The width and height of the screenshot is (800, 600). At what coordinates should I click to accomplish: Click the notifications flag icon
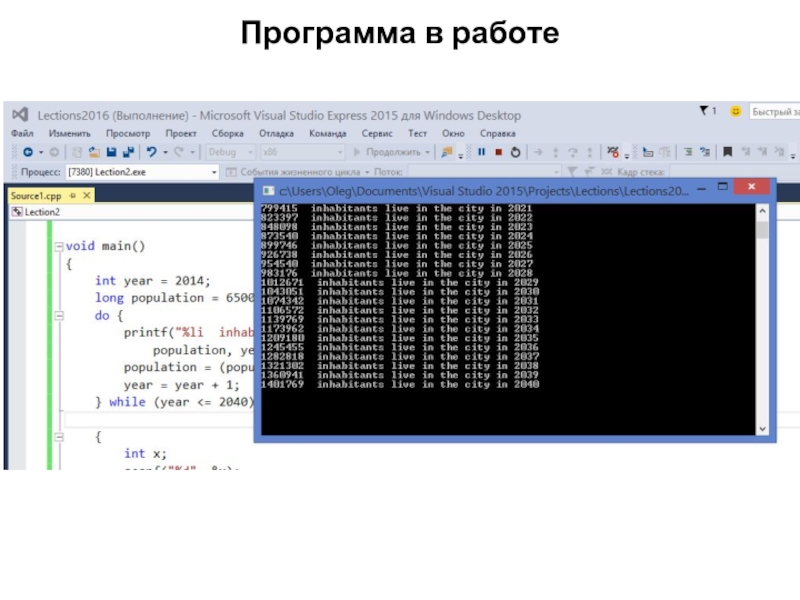704,111
